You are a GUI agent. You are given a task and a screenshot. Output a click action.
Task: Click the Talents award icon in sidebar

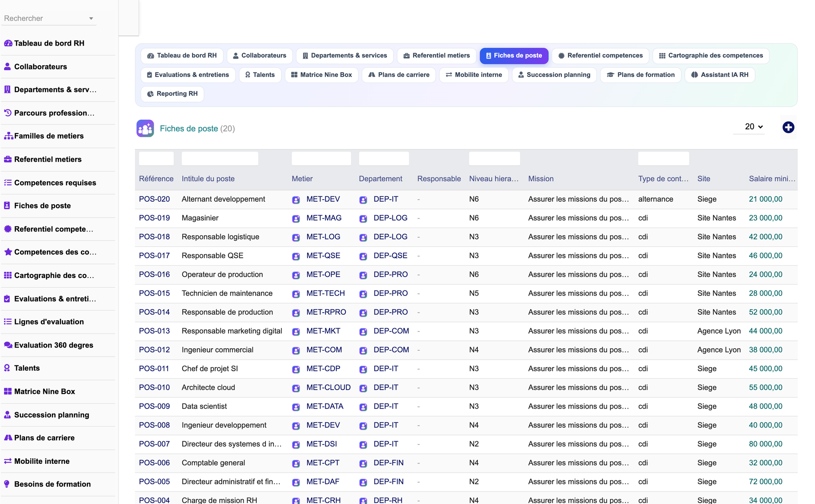[x=7, y=368]
